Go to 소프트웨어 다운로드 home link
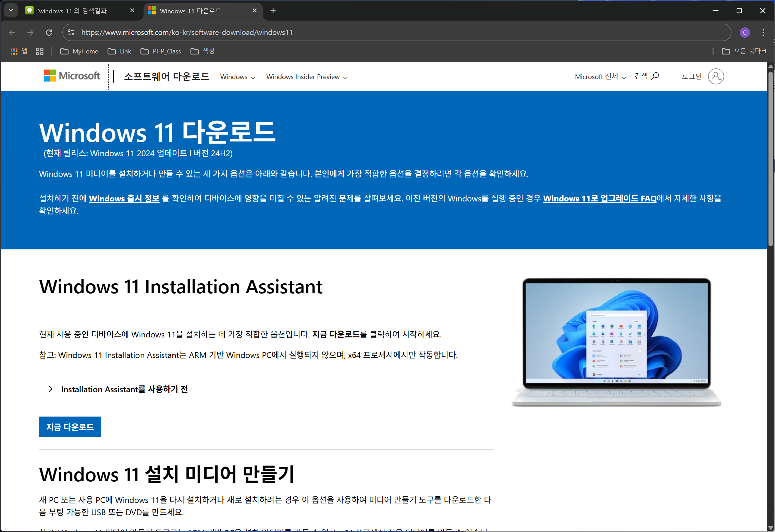The width and height of the screenshot is (775, 532). [167, 76]
